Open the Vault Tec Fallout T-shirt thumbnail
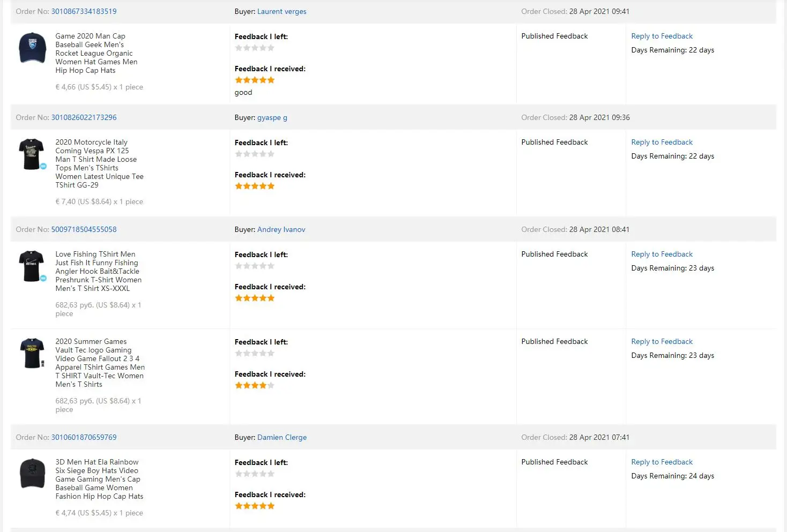The image size is (787, 532). pyautogui.click(x=32, y=353)
